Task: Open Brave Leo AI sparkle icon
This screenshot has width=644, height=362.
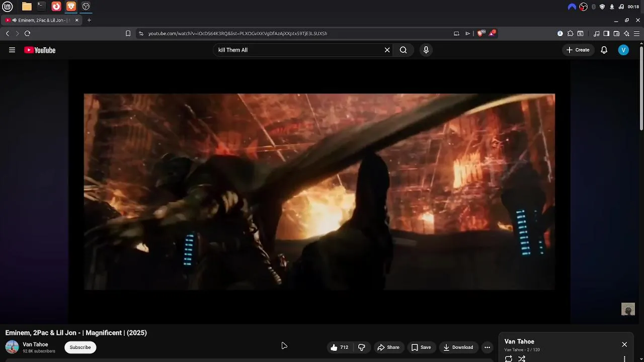Action: point(626,34)
